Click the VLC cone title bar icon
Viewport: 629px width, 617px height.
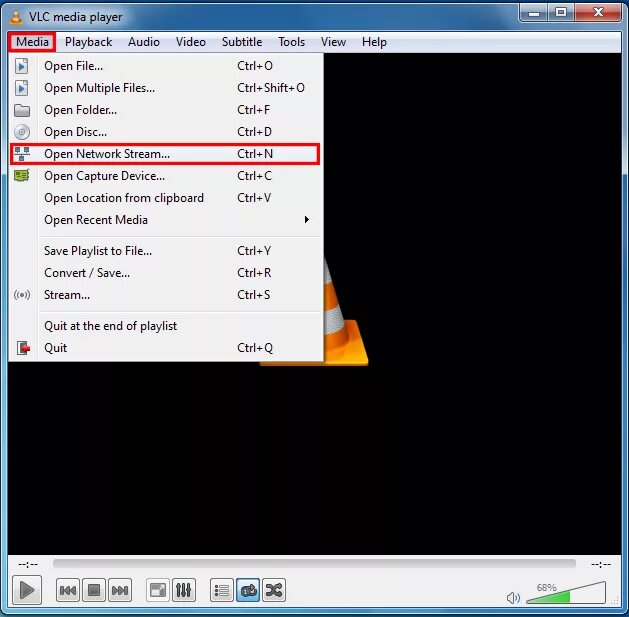click(16, 16)
